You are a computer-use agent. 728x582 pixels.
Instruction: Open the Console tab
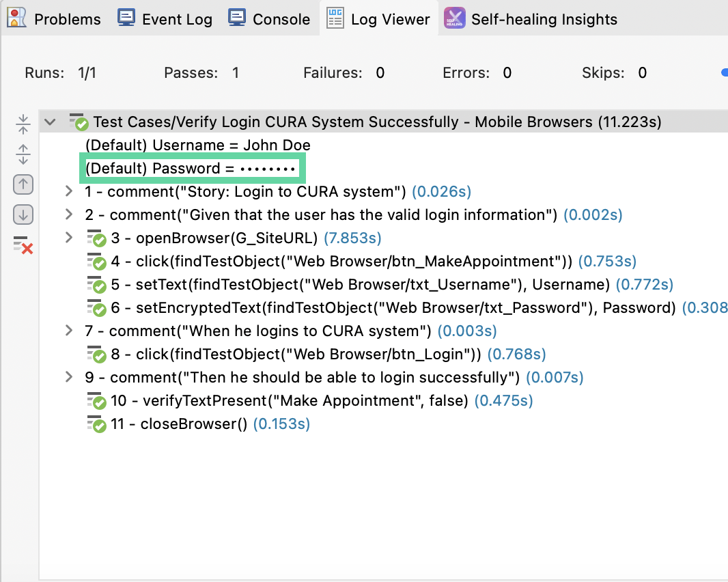tap(269, 19)
